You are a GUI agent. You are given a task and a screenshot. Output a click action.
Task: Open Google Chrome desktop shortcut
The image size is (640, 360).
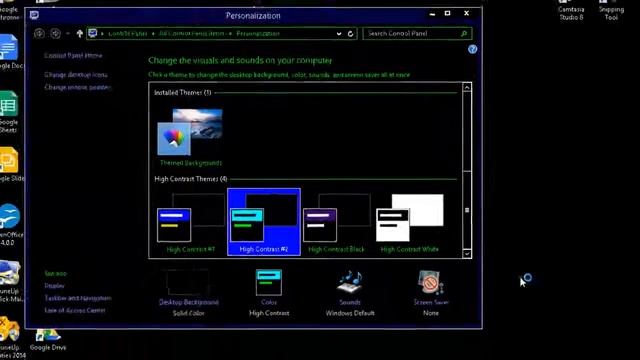tap(9, 10)
